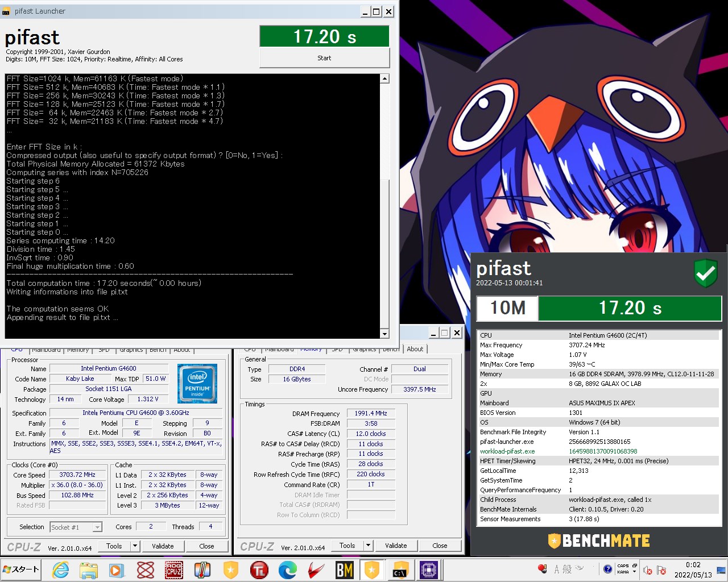Click the green 17.20 s result in pifast Launcher
Screen dimensions: 728x582
coord(324,36)
